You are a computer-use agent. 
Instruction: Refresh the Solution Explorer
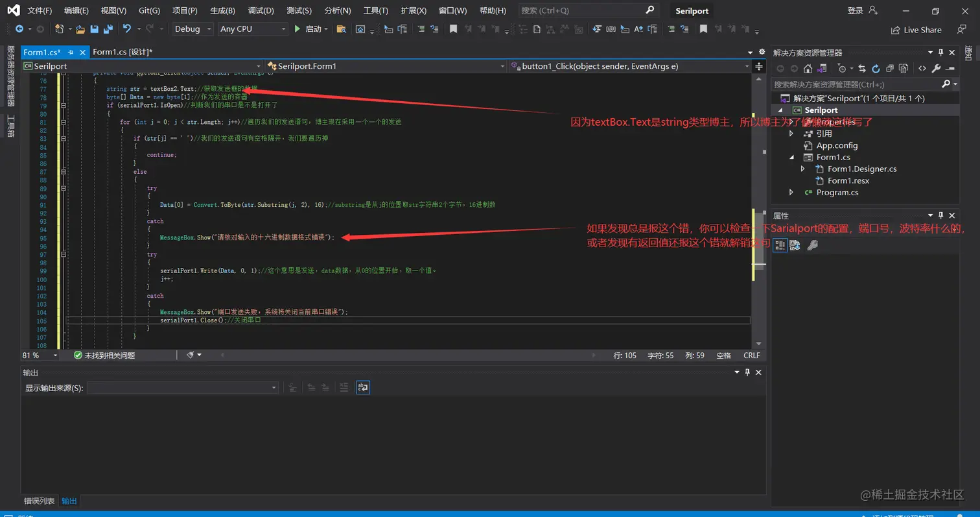pos(876,68)
